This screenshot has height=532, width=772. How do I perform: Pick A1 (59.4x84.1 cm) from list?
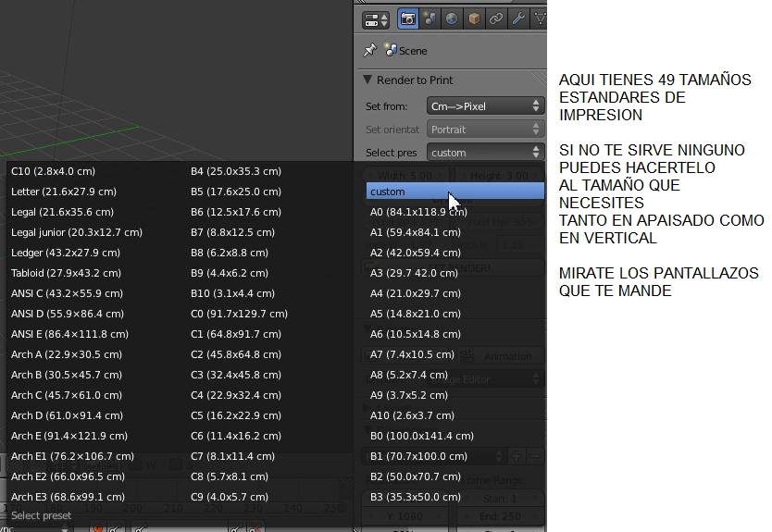tap(416, 232)
